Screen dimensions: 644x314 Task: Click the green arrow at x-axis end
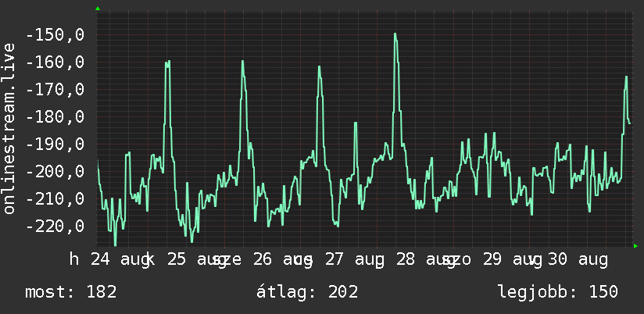tap(635, 246)
